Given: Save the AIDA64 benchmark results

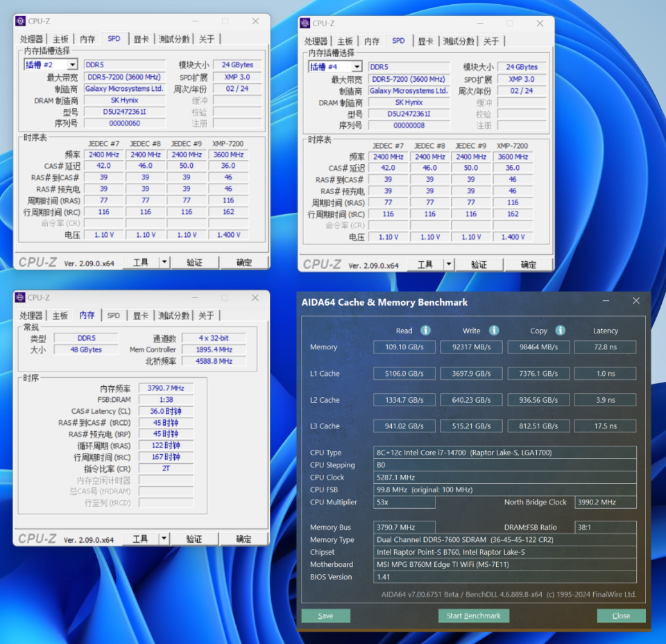Looking at the screenshot, I should pyautogui.click(x=326, y=616).
